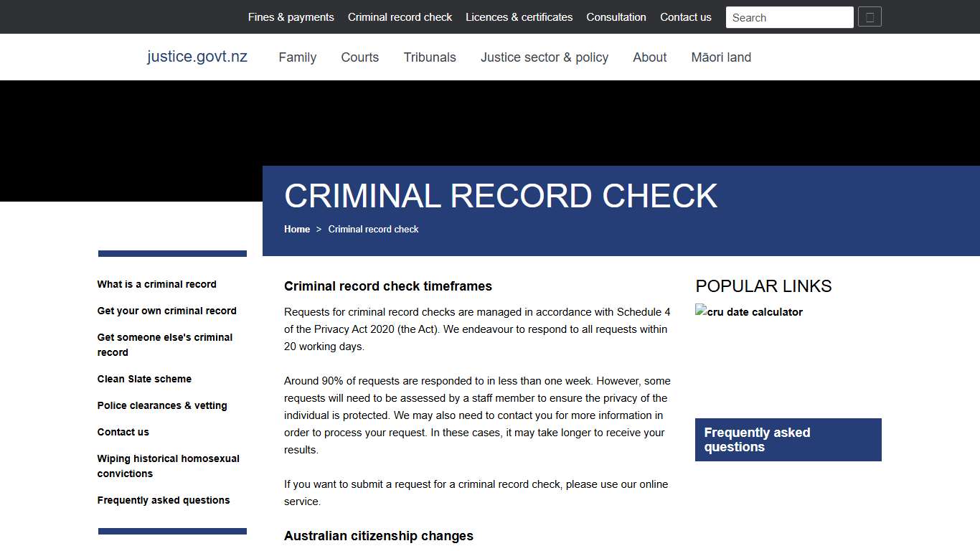980x551 pixels.
Task: Select Tribunals in the main navigation
Action: coord(430,57)
